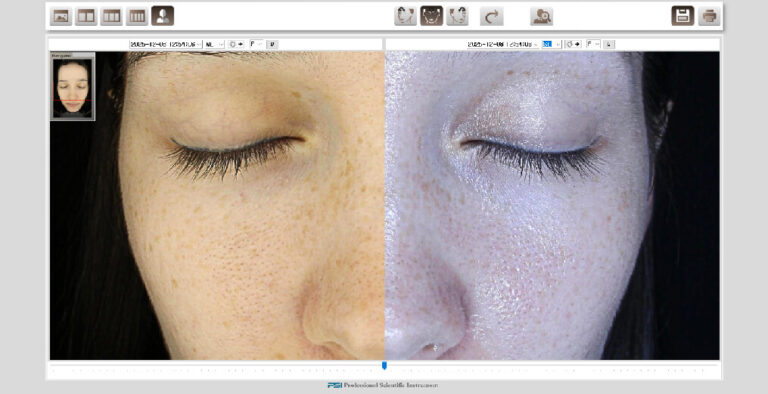The image size is (768, 394).
Task: Switch to three-panel comparison layout
Action: tap(112, 17)
